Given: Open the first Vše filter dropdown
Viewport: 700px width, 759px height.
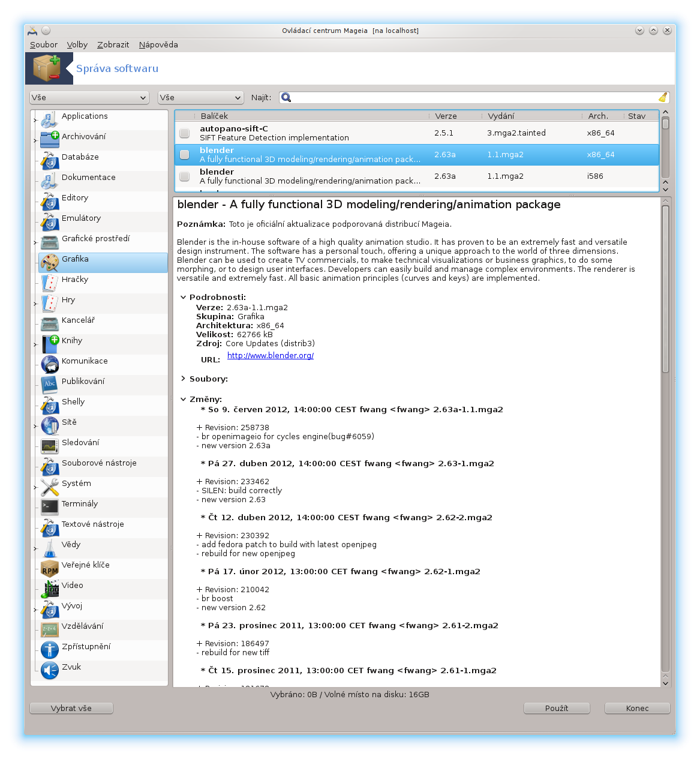Looking at the screenshot, I should (x=89, y=97).
